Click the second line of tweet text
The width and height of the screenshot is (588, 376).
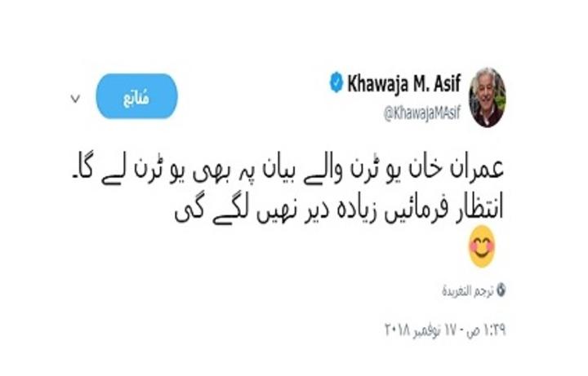coord(339,210)
